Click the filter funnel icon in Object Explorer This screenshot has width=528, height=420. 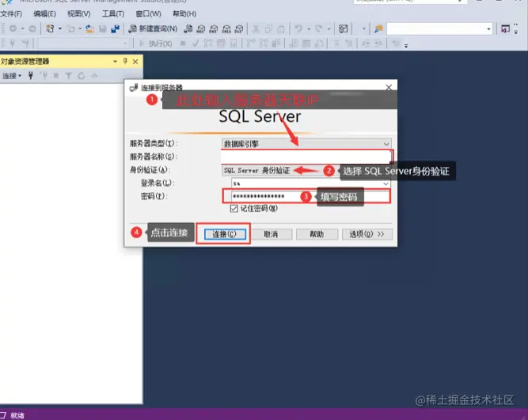coord(69,76)
